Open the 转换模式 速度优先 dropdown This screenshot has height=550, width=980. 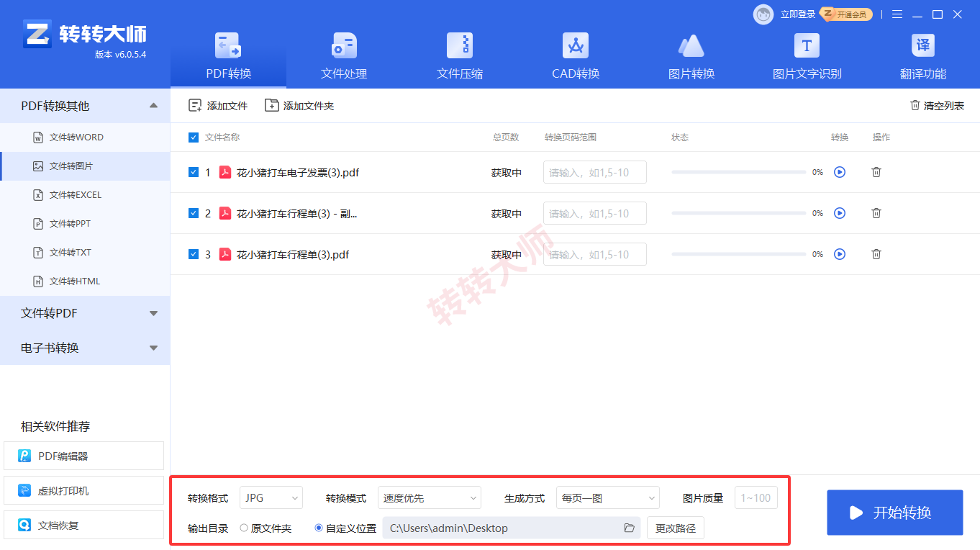point(430,497)
